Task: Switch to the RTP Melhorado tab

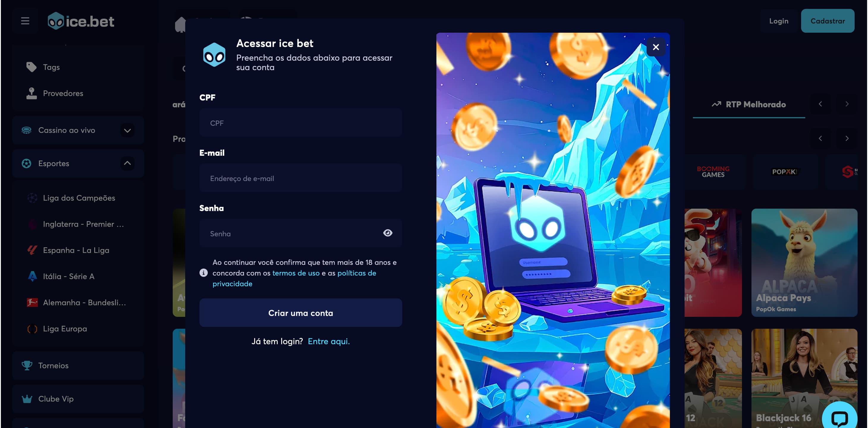Action: pyautogui.click(x=749, y=104)
